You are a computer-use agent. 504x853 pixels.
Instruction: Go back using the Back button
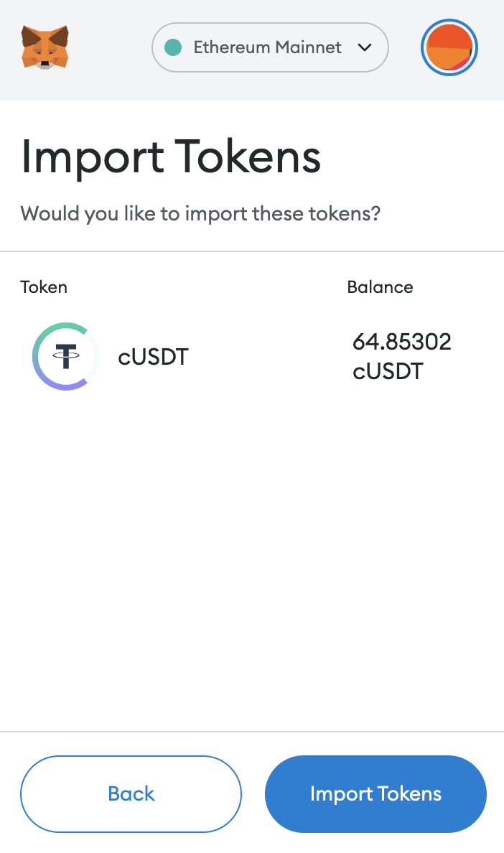pos(131,793)
